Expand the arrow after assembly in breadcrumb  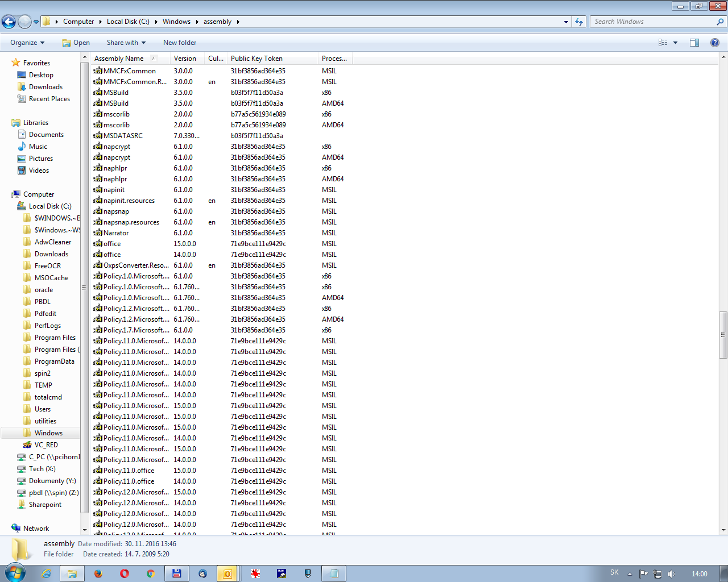point(238,22)
